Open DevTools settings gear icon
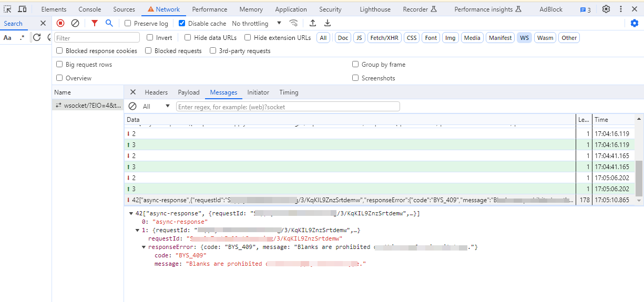 pyautogui.click(x=606, y=9)
